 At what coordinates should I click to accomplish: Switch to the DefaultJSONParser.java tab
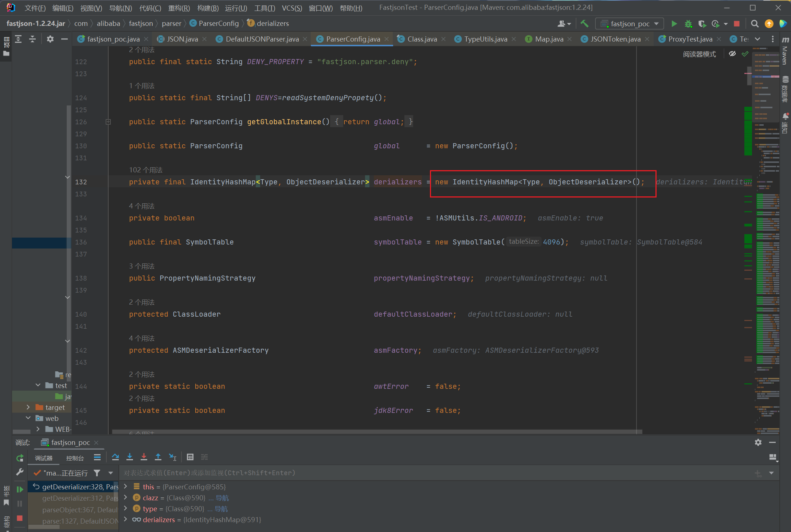[262, 39]
